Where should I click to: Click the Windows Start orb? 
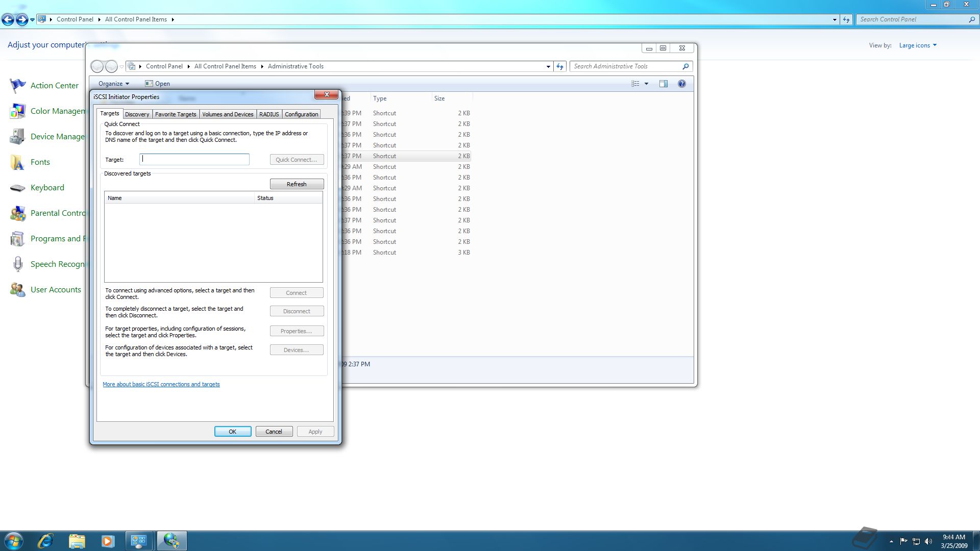click(14, 541)
